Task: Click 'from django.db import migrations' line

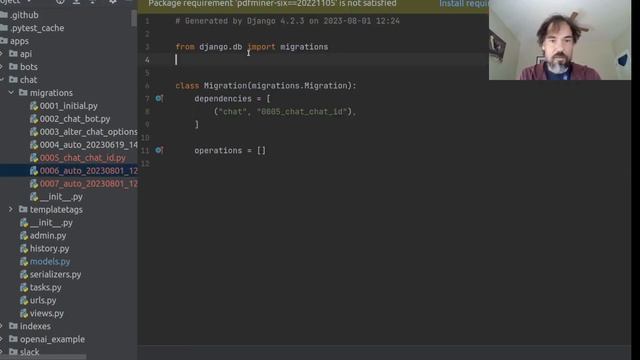Action: [251, 47]
